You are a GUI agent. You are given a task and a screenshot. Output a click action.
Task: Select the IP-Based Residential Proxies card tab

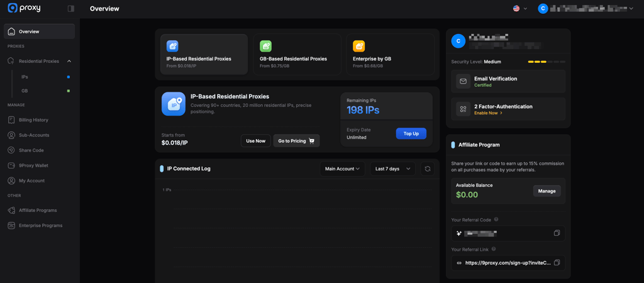coord(204,54)
